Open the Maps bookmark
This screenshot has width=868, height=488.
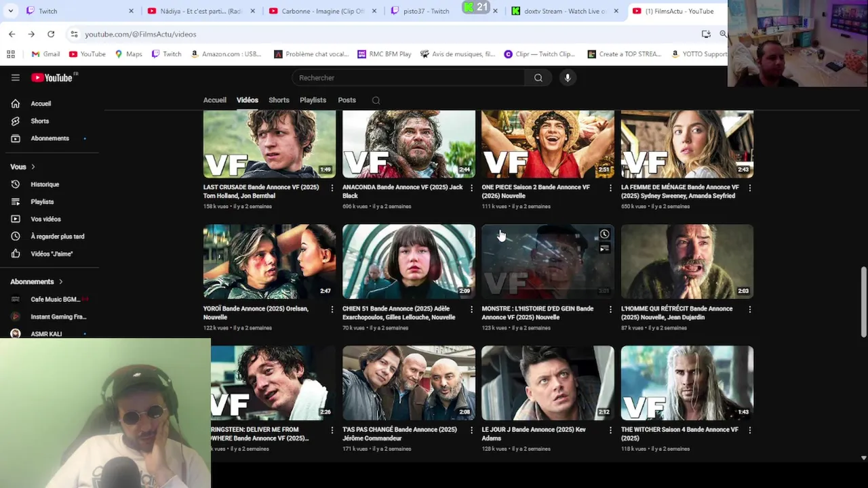129,54
